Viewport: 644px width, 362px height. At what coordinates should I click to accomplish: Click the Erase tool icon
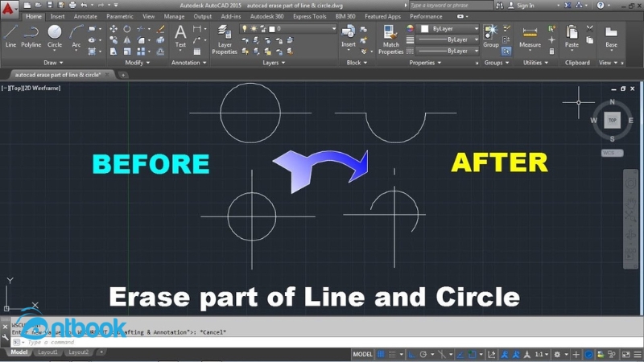160,29
